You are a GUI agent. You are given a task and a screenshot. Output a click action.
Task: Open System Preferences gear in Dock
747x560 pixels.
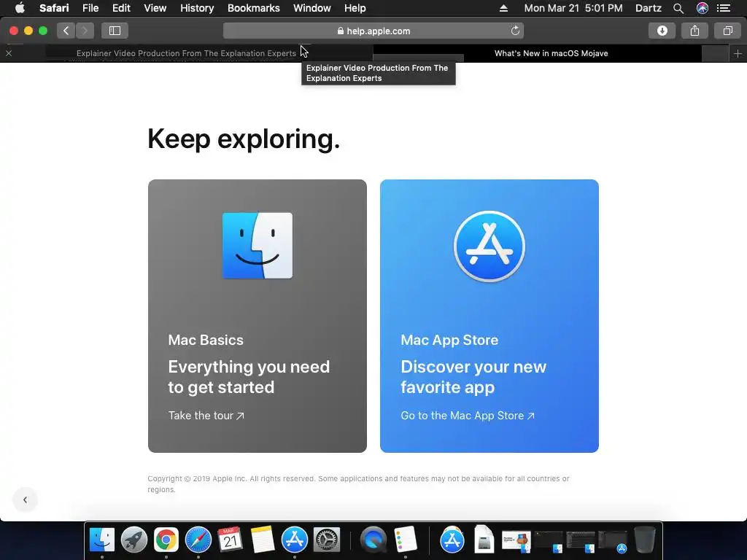(x=327, y=540)
